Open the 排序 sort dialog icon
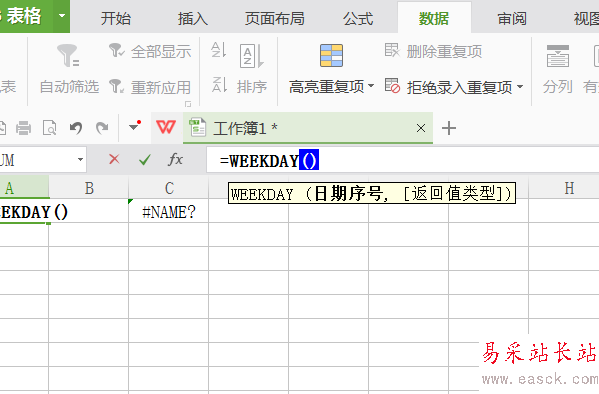Viewport: 599px width, 394px height. coord(251,56)
